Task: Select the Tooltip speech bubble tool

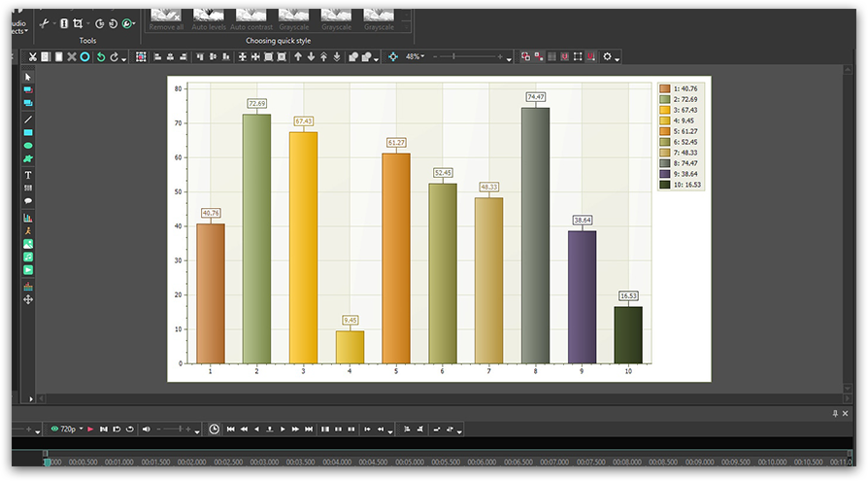Action: point(28,201)
